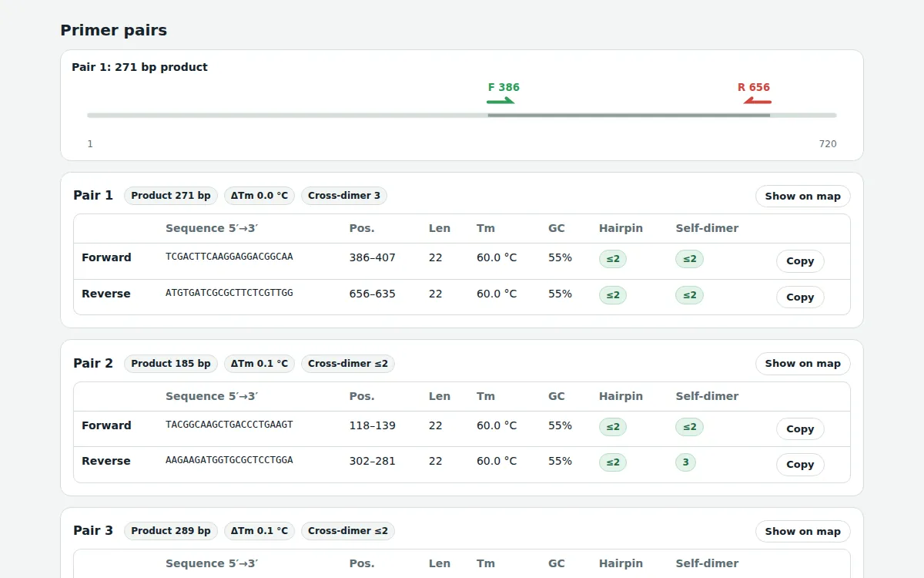The width and height of the screenshot is (924, 578).
Task: Click self-dimer ≤2 badge for Pair 1 Reverse
Action: [x=689, y=295]
